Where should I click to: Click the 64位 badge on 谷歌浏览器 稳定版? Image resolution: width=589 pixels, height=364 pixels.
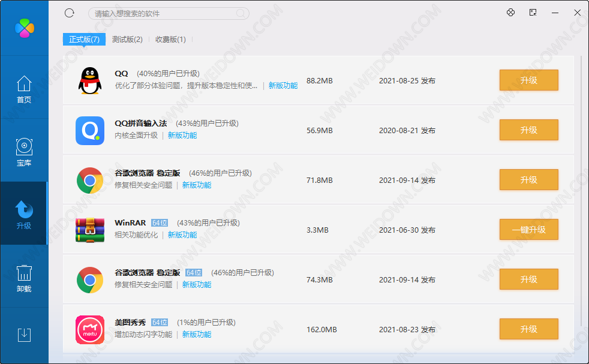[194, 272]
